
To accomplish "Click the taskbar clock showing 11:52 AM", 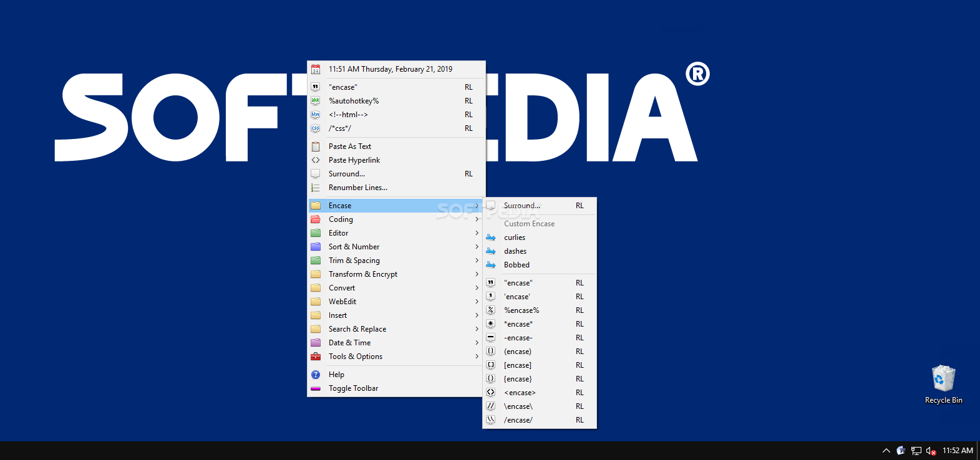I will click(x=958, y=451).
